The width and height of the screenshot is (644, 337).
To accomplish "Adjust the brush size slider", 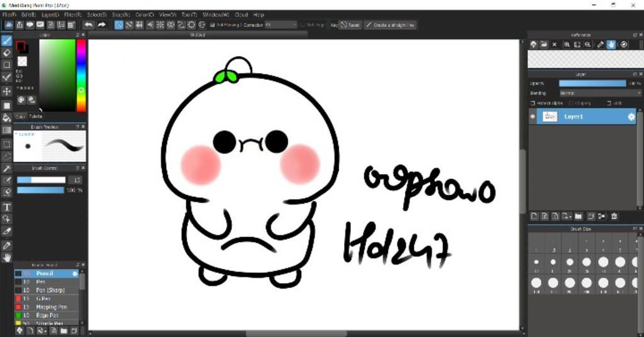I will (41, 180).
